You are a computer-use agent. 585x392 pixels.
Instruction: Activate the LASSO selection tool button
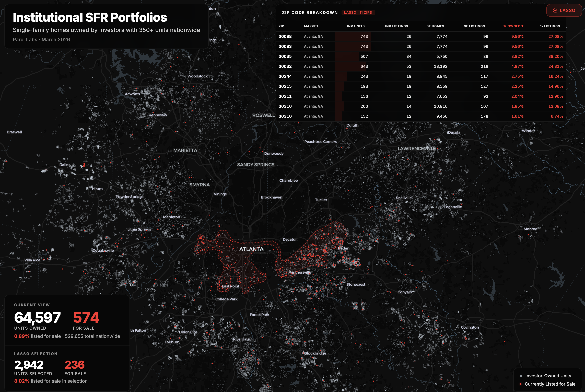click(x=564, y=10)
